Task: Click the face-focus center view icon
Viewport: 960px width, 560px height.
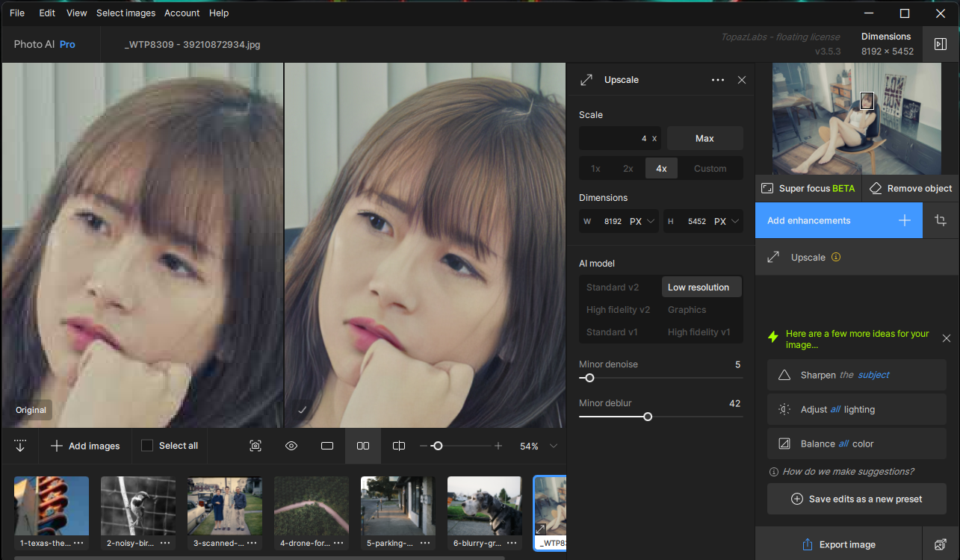Action: coord(256,446)
